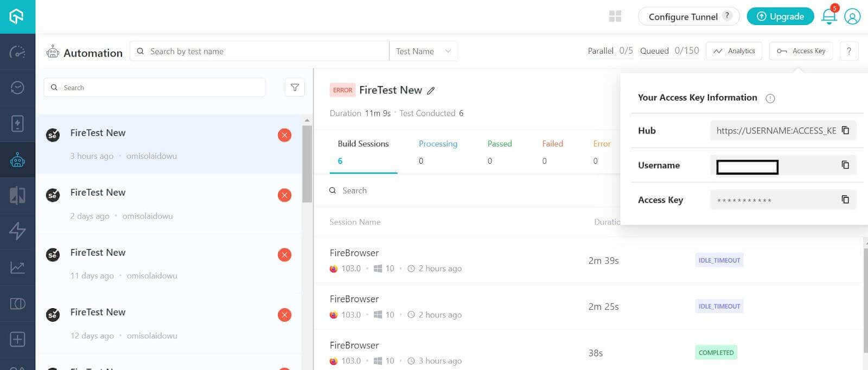This screenshot has width=868, height=370.
Task: Open the visual comparison icon in sidebar
Action: [17, 195]
